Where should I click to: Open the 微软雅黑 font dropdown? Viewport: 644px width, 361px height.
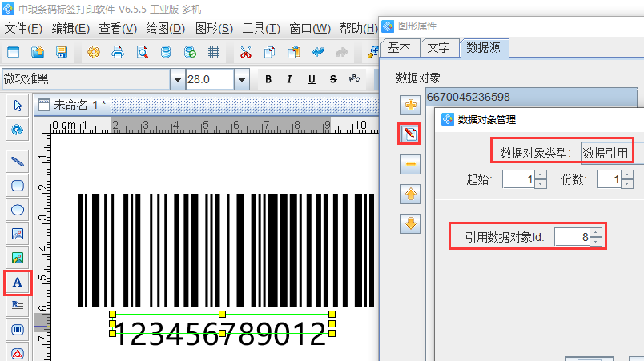tap(177, 79)
